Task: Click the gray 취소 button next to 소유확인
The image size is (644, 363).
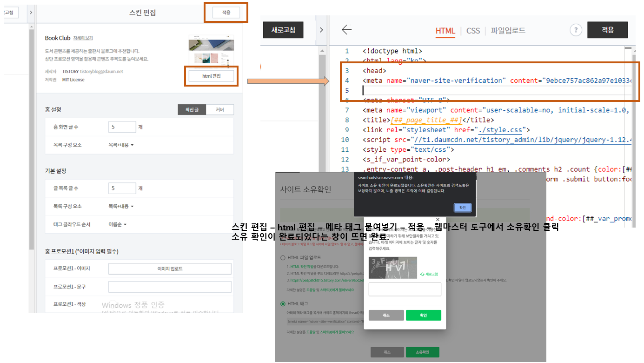Action: click(387, 352)
